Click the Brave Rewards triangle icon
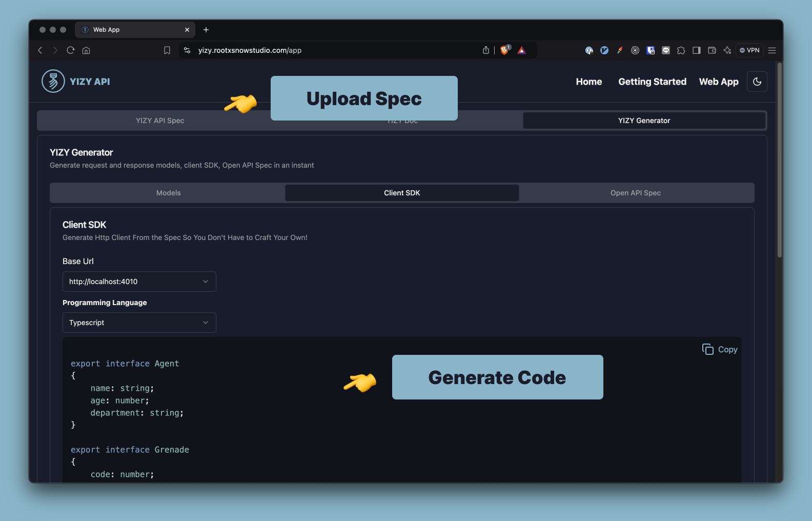This screenshot has height=521, width=812. coord(522,50)
